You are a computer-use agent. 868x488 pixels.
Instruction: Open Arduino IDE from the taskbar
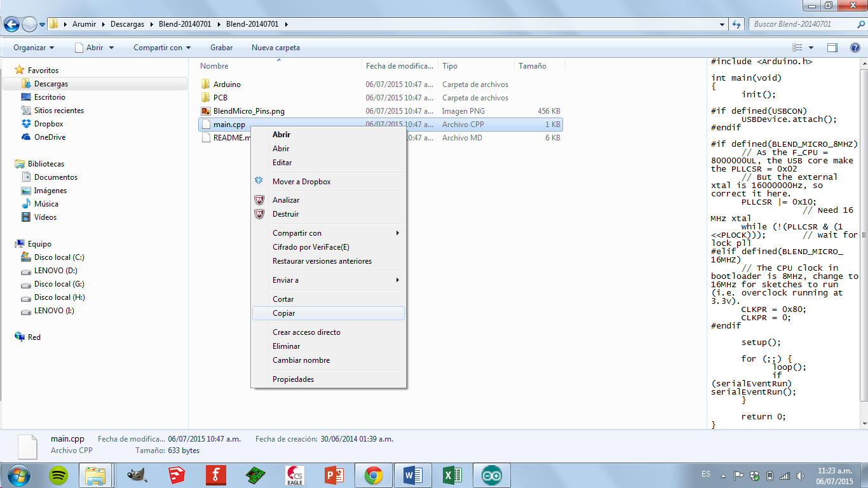tap(492, 475)
